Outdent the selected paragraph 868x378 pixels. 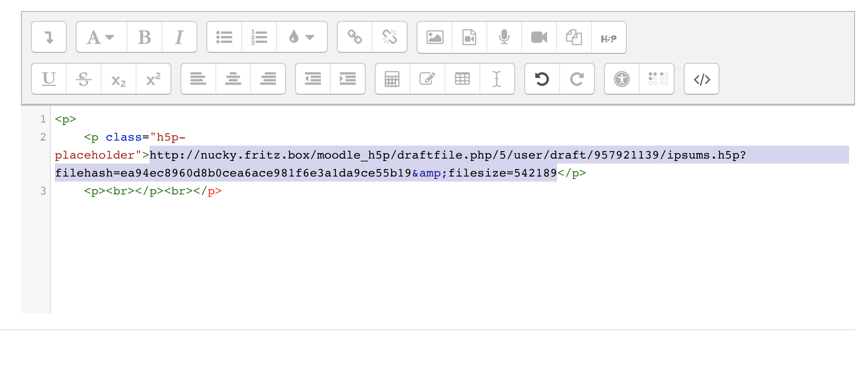click(313, 79)
